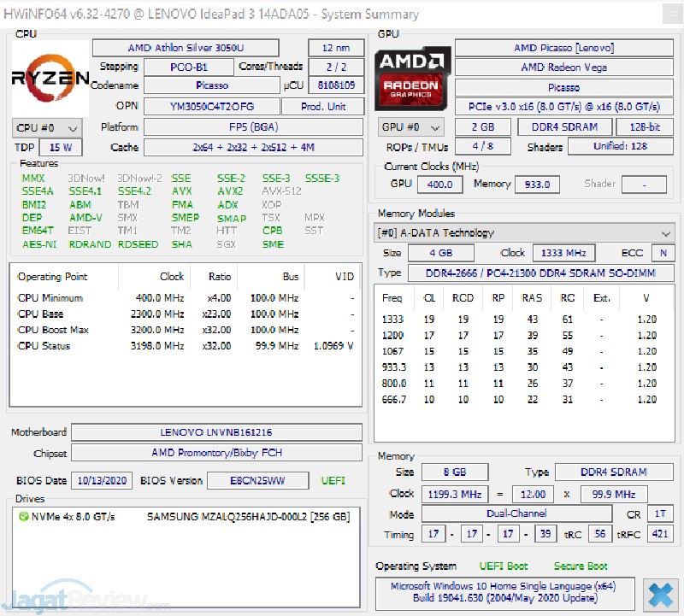The image size is (684, 616).
Task: Click the AMD Ryzen CPU logo
Action: click(x=50, y=78)
